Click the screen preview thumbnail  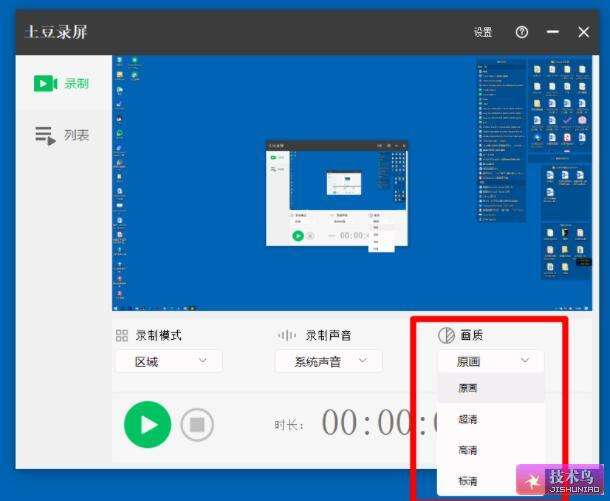352,183
